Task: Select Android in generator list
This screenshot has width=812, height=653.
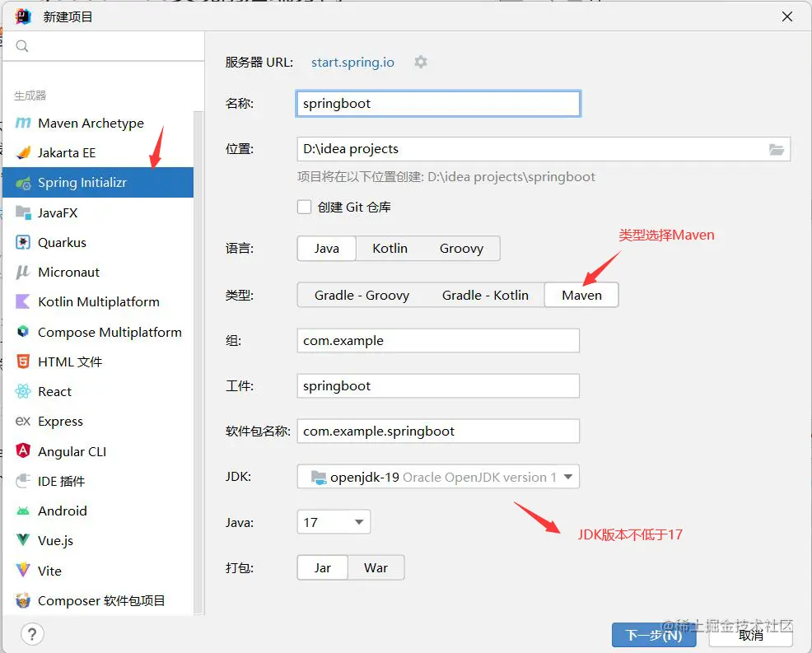Action: pyautogui.click(x=98, y=511)
